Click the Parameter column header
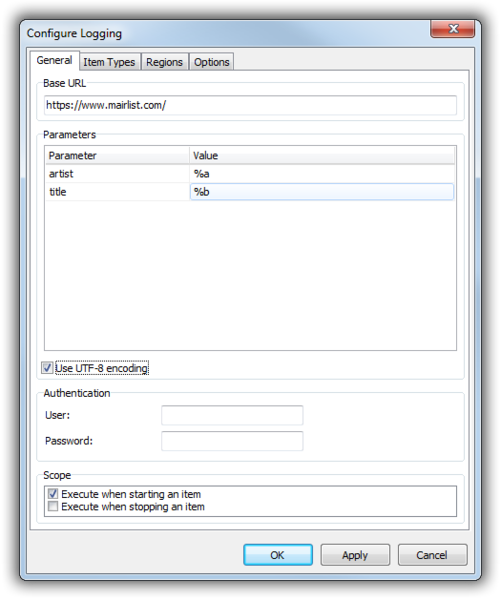Image resolution: width=501 pixels, height=600 pixels. point(117,155)
